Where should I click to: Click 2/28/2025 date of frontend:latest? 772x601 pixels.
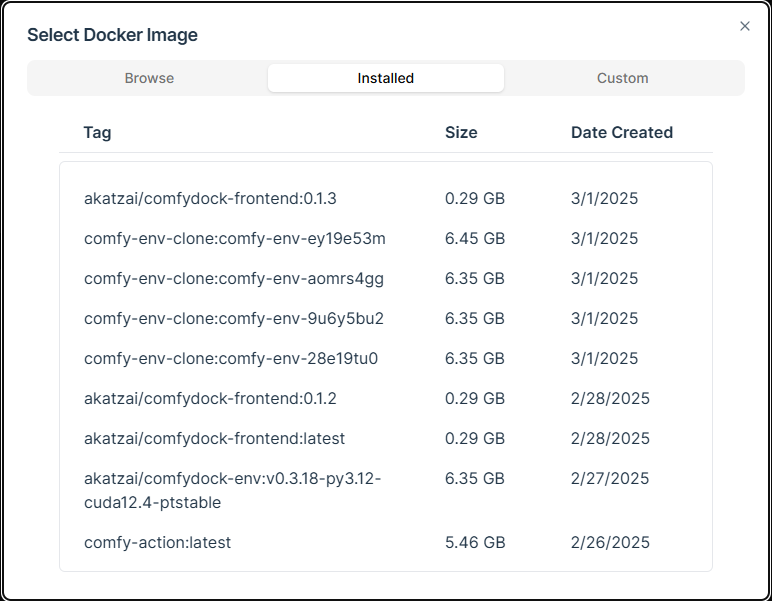click(x=610, y=439)
